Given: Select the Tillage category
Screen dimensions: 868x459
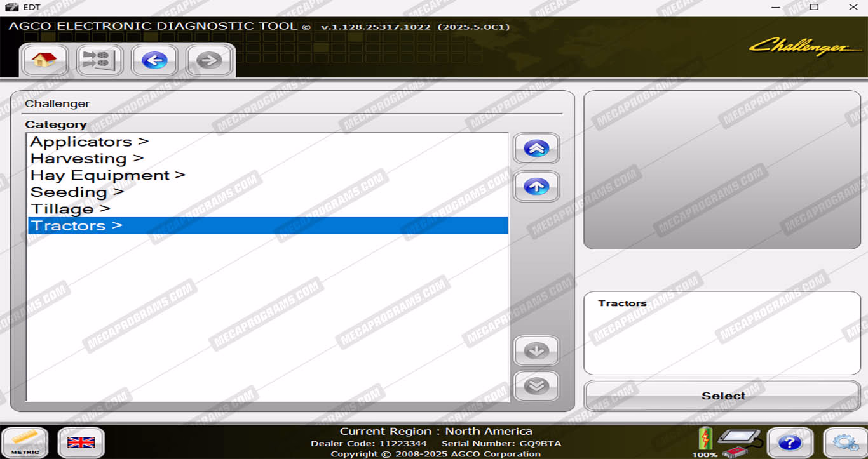Looking at the screenshot, I should 268,209.
